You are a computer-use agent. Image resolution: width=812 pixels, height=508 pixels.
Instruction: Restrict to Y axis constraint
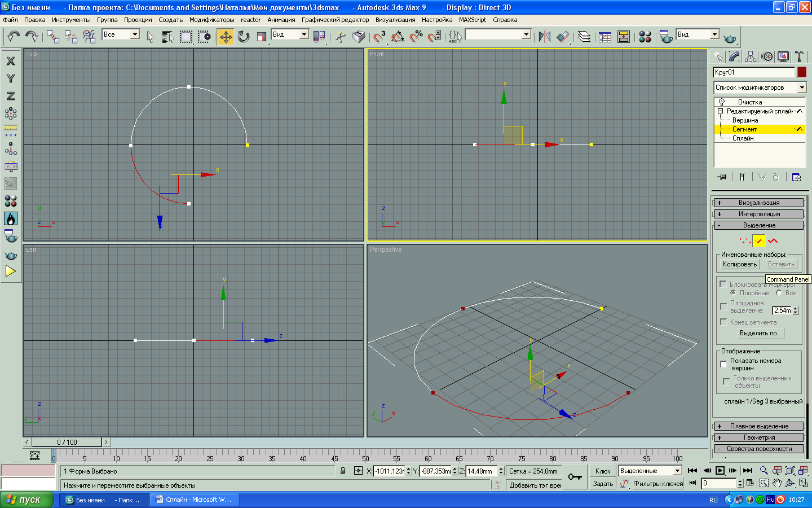click(11, 78)
